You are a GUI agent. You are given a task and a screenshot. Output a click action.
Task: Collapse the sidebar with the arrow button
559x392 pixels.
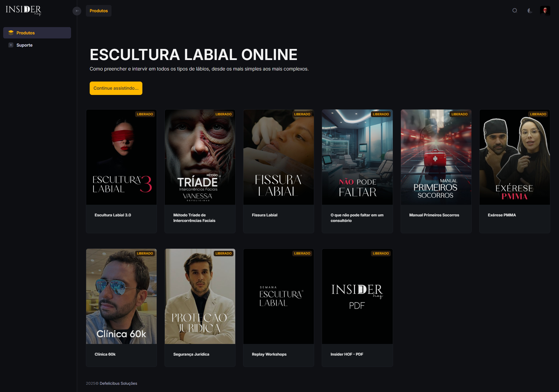coord(77,11)
